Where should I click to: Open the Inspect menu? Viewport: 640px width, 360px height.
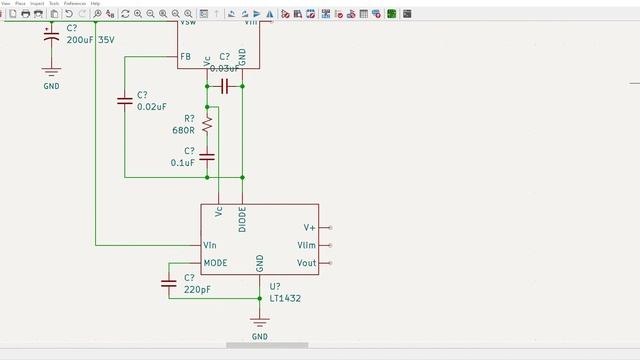(37, 3)
